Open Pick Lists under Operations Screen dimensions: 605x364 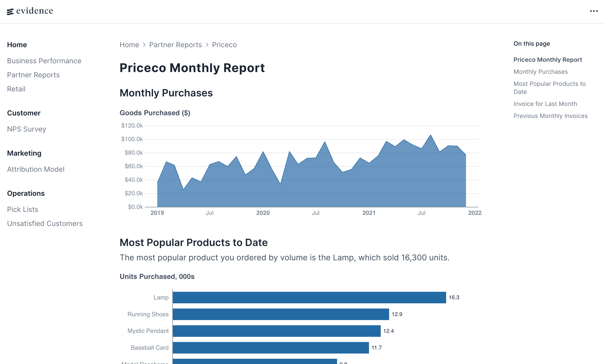(23, 209)
